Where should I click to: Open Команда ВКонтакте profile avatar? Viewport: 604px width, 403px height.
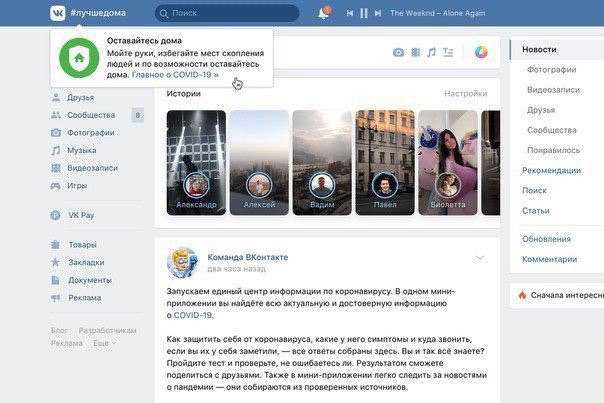click(x=183, y=263)
